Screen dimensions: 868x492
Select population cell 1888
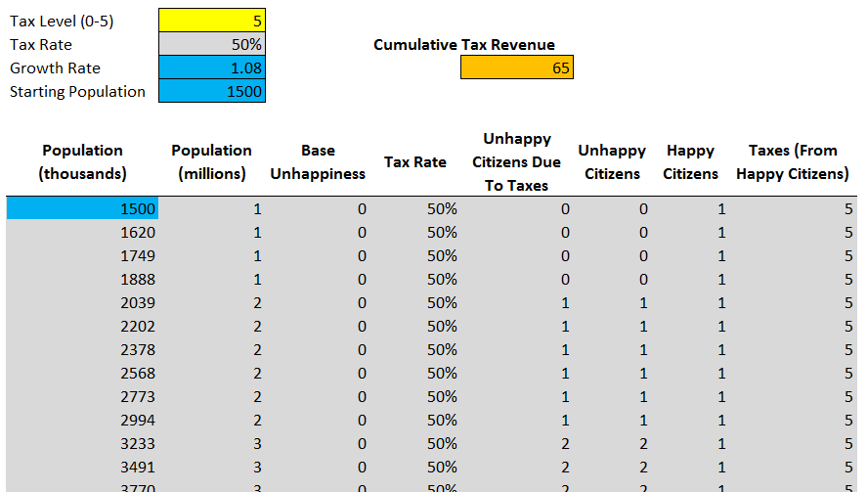pyautogui.click(x=82, y=279)
